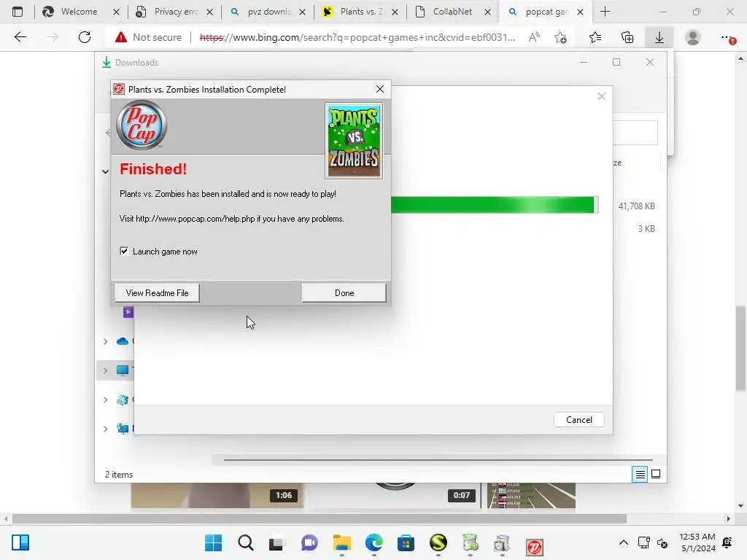The image size is (747, 560).
Task: Click the 41,708 KB size entry
Action: pyautogui.click(x=636, y=206)
